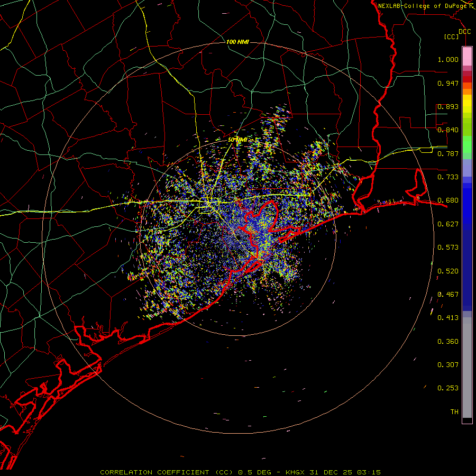This screenshot has height=476, width=476.
Task: Pick the orange segment of the color bar
Action: [467, 91]
